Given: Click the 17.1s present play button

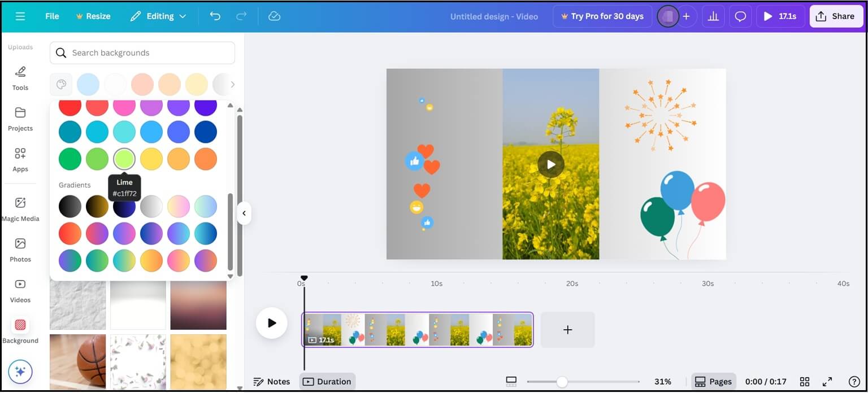Looking at the screenshot, I should 780,16.
